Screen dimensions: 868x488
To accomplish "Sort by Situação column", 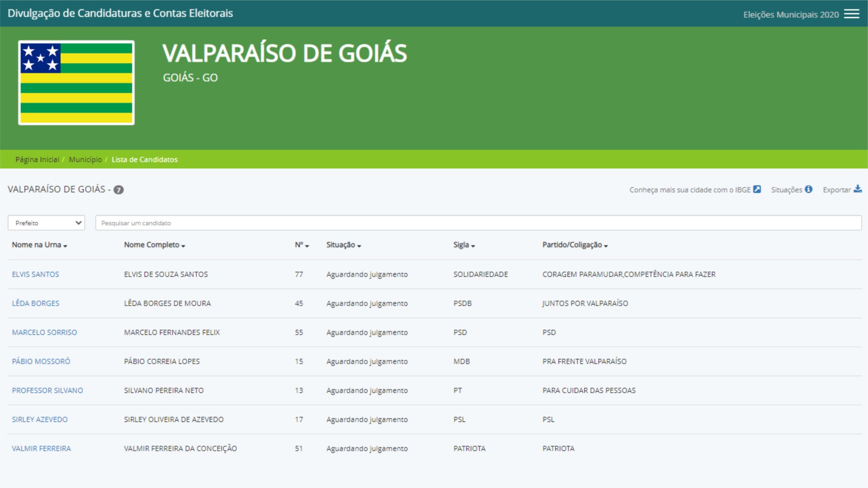I will click(x=343, y=245).
